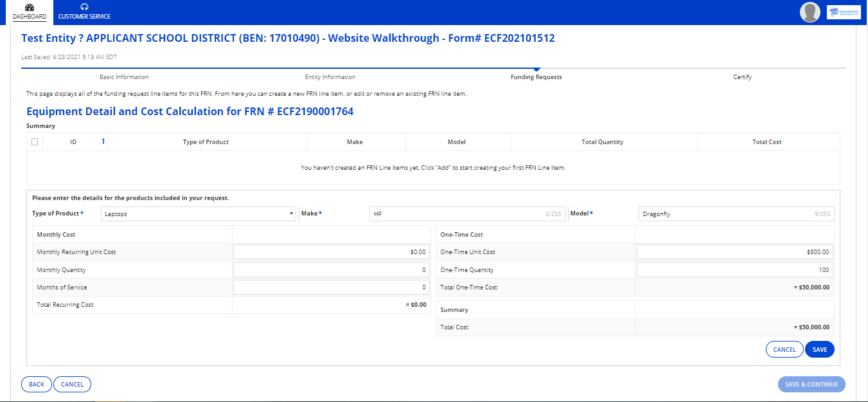868x402 pixels.
Task: Click the Equipment Detail FRN heading
Action: 190,111
